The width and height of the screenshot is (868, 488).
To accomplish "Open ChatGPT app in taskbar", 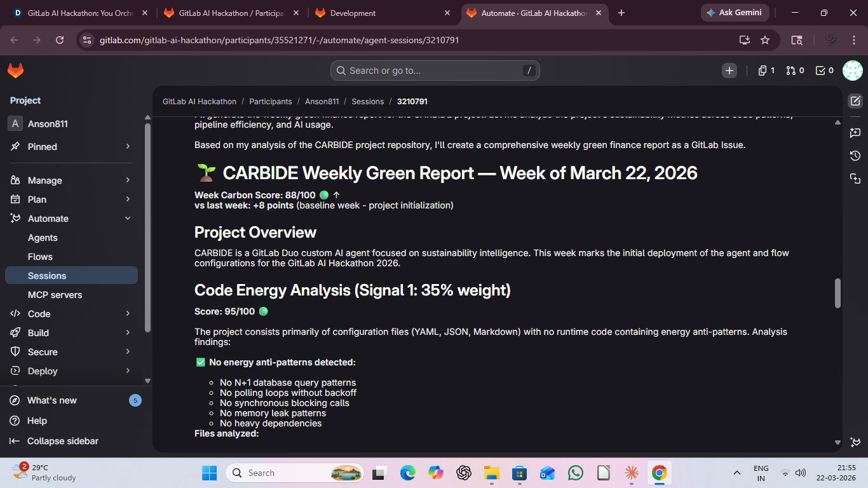I will [x=464, y=473].
